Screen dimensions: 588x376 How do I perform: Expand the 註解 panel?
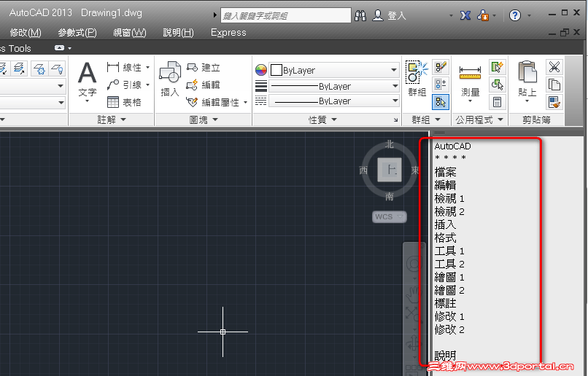pyautogui.click(x=112, y=120)
